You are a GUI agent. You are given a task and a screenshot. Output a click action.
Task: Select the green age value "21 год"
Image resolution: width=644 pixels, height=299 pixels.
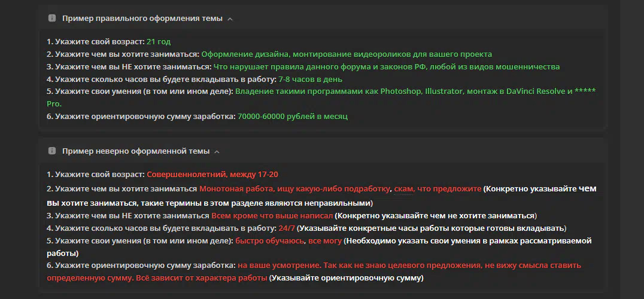coord(159,41)
